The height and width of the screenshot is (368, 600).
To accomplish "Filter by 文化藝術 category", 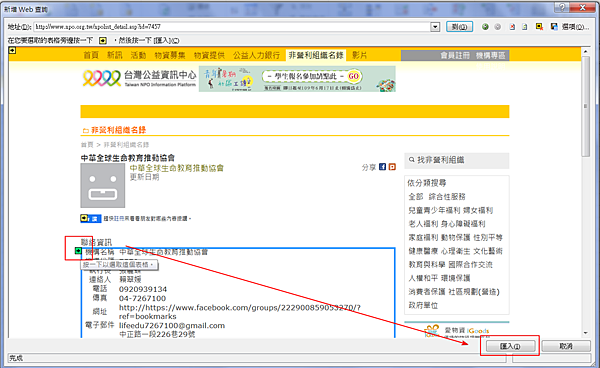I will click(488, 251).
